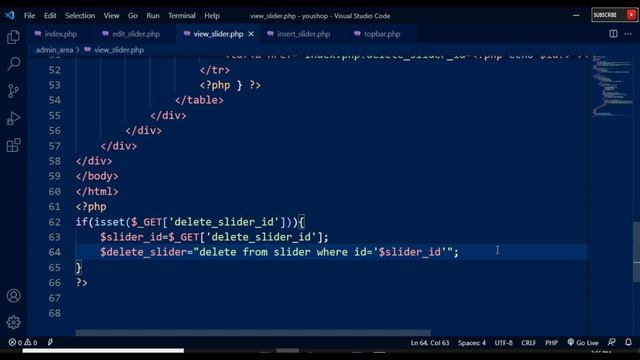Click the video progress bar

[x=103, y=351]
